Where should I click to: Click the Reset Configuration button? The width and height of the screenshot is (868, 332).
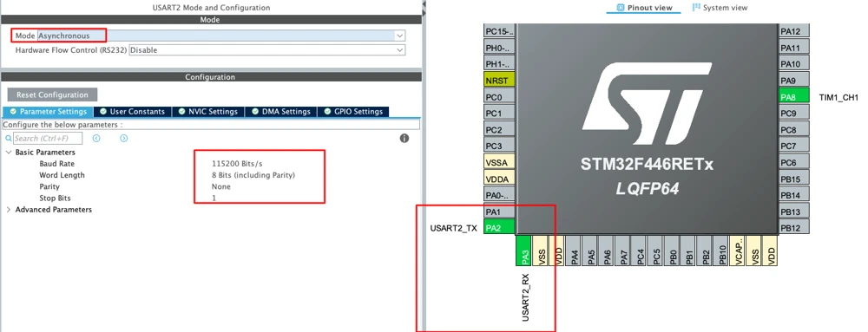point(52,94)
